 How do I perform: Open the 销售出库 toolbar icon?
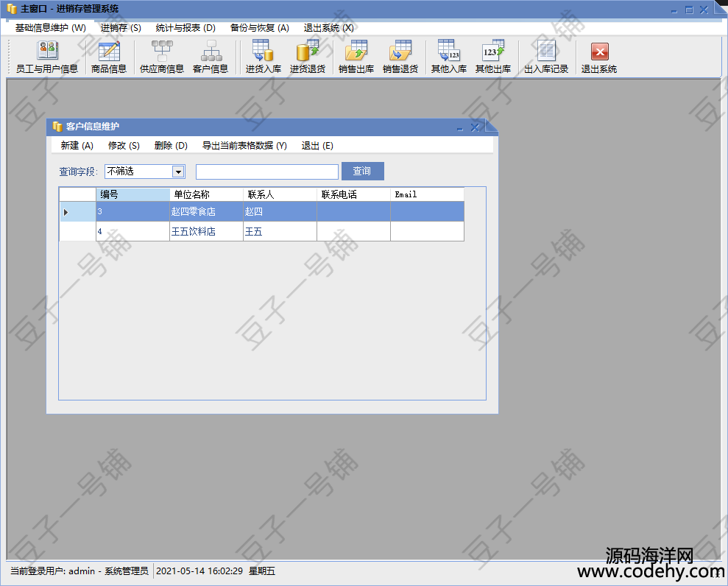(x=356, y=57)
